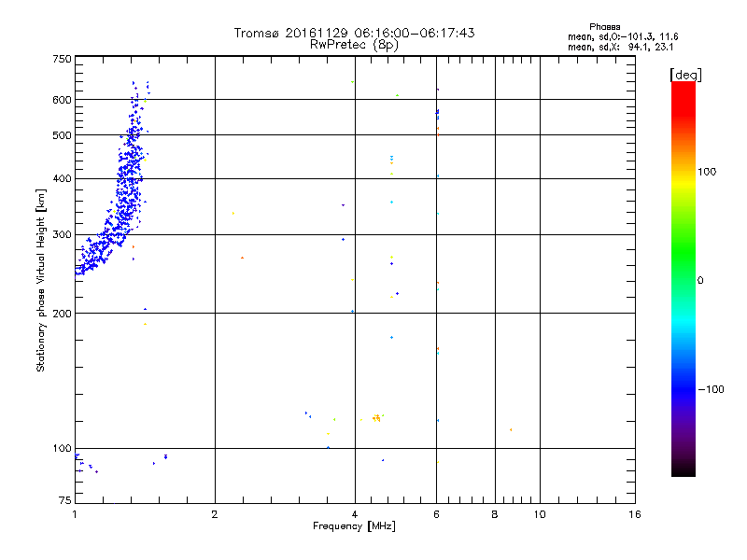Viewport: 747px width, 560px height.
Task: Click the y-axis tick label '300'
Action: coord(62,234)
